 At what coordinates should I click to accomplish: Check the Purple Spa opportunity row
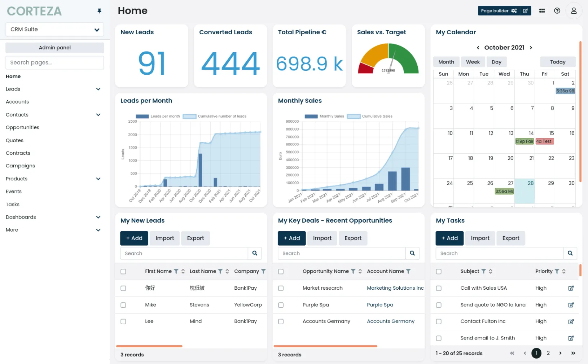pos(281,305)
